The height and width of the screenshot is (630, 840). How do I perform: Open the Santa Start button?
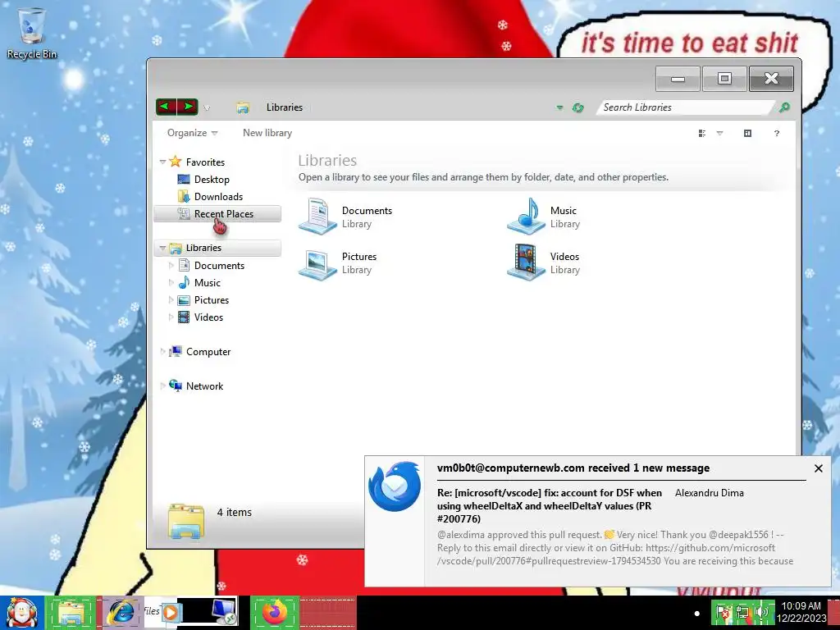point(21,613)
